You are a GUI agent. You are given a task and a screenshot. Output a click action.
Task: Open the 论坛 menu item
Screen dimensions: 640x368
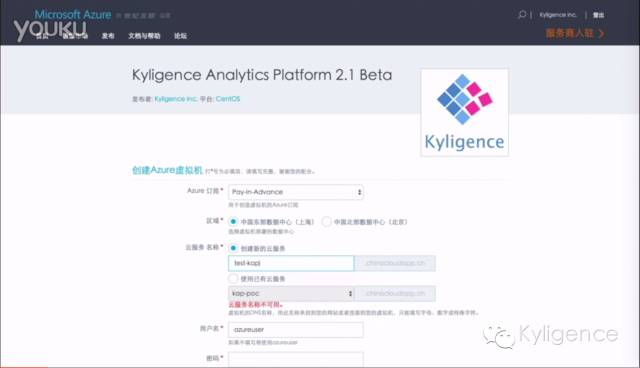pyautogui.click(x=180, y=36)
